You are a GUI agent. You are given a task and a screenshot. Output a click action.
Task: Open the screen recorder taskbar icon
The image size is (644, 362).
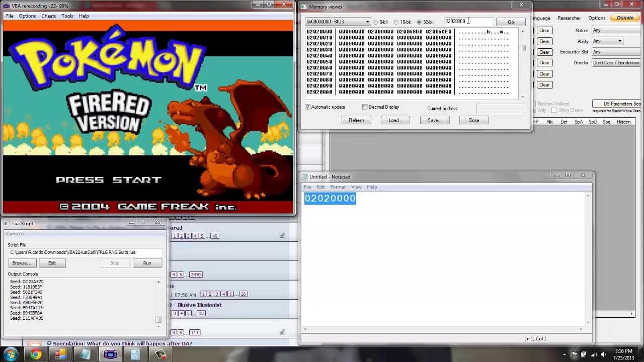click(x=160, y=354)
